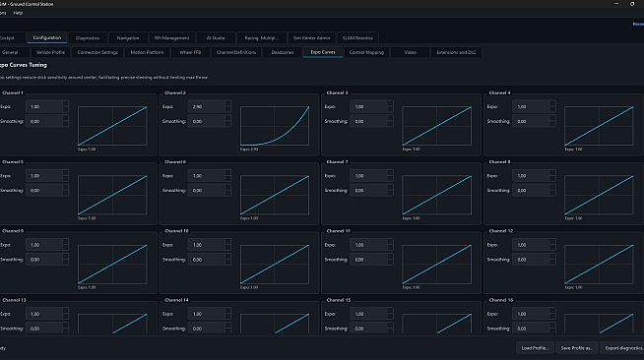
Task: Decrease Channel 1 Expo with down arrow
Action: pos(66,109)
